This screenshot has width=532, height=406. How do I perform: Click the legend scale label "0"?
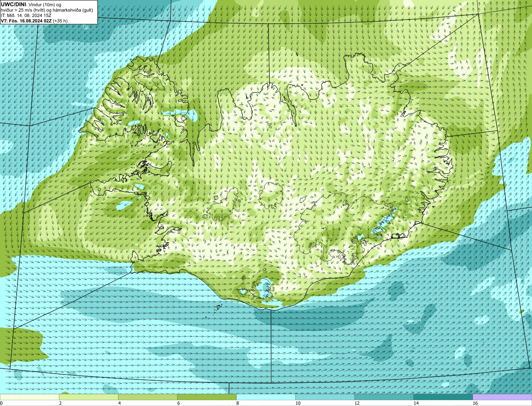point(1,403)
